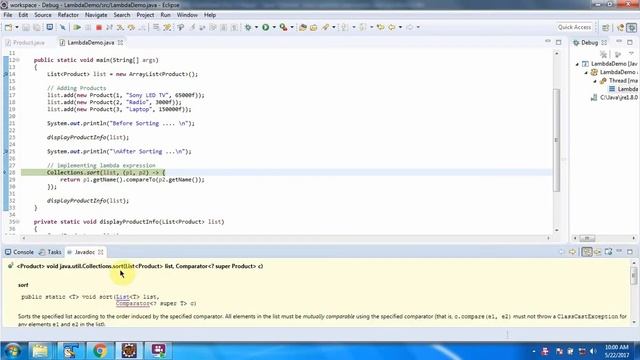The width and height of the screenshot is (640, 360).
Task: Open the Source menu
Action: [x=43, y=15]
